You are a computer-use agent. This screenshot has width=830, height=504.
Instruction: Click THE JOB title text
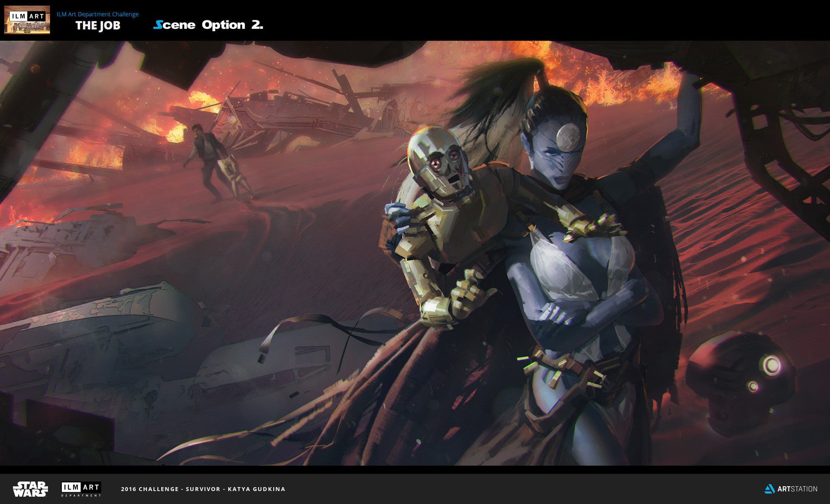pos(98,25)
